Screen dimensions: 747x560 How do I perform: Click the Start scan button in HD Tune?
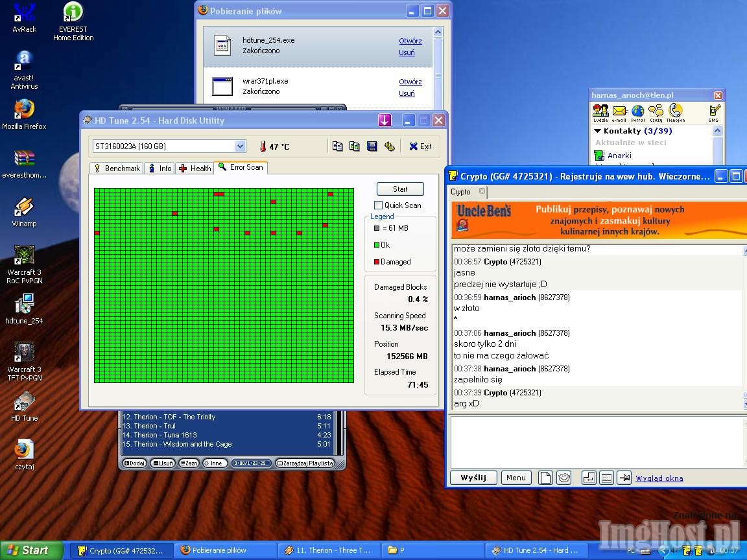pos(400,189)
